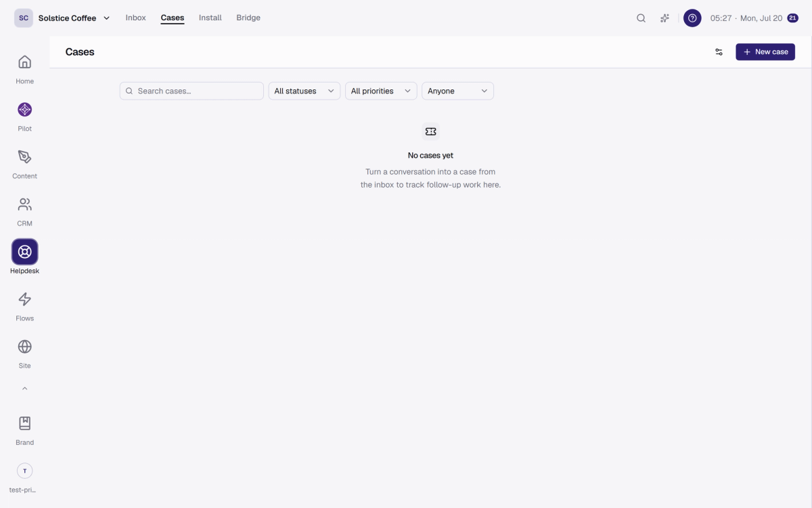Click the sparkles AI icon
This screenshot has height=508, width=812.
tap(664, 18)
